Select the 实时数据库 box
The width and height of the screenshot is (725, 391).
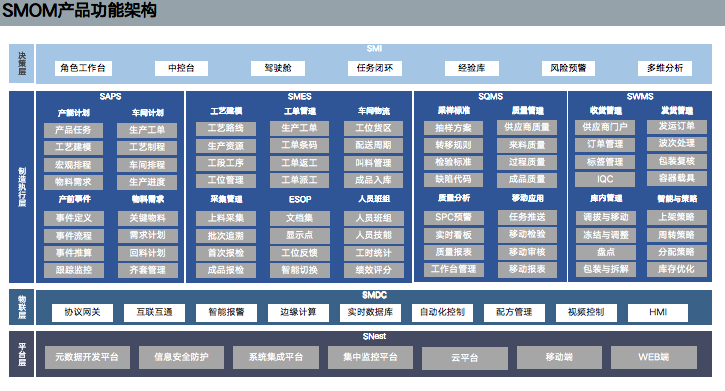tap(370, 312)
